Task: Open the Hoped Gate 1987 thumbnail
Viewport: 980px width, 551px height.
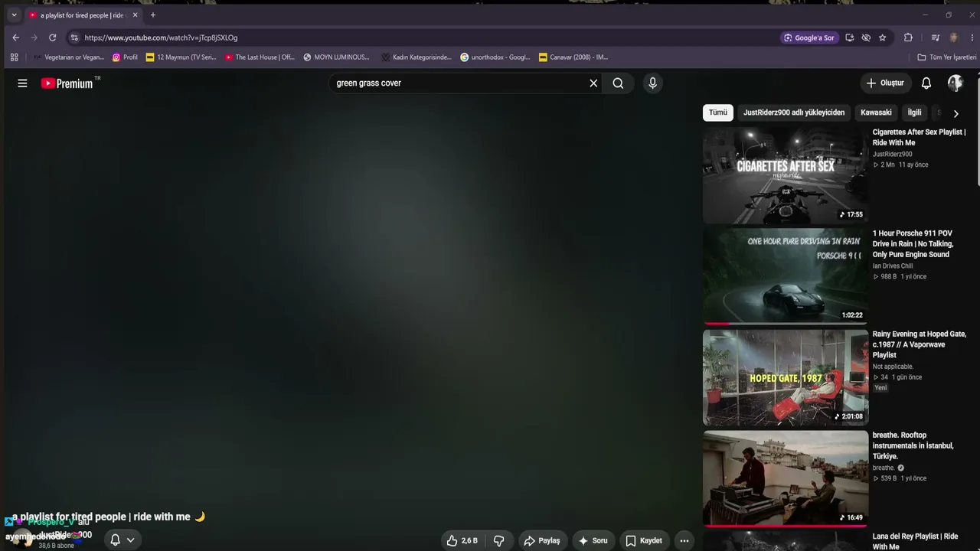Action: point(786,377)
